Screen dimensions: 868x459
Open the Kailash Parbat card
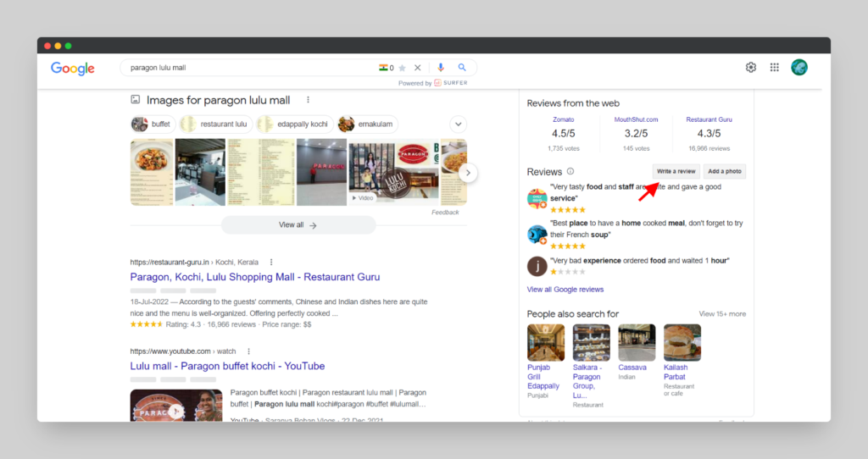682,360
